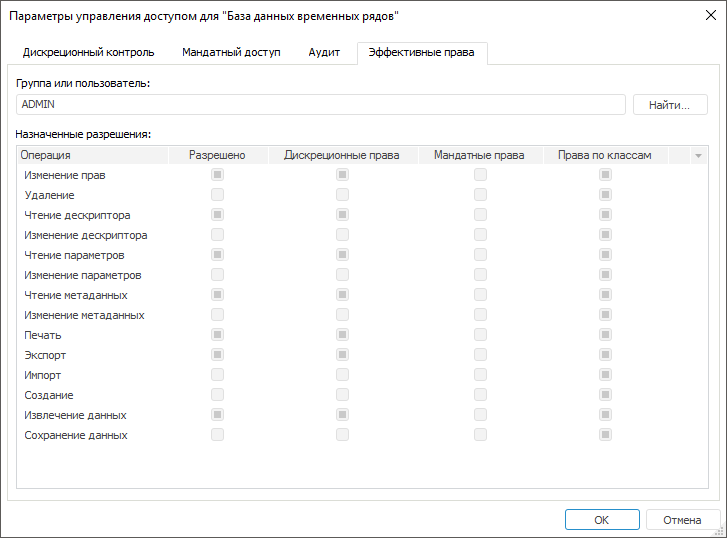Toggle Разрешено checkbox for Извлечение данных

coord(217,415)
